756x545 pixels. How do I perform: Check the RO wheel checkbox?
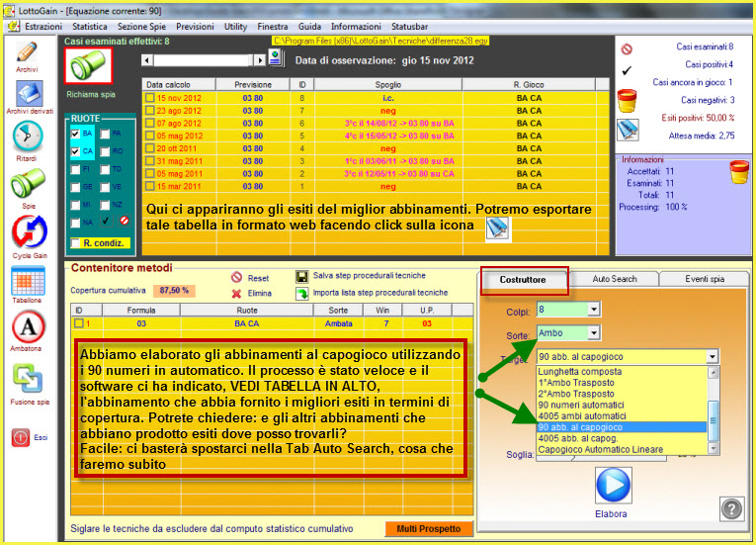tap(105, 151)
